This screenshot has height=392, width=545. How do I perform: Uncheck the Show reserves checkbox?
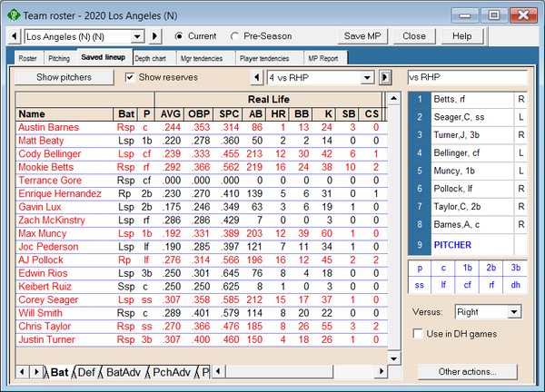(130, 77)
